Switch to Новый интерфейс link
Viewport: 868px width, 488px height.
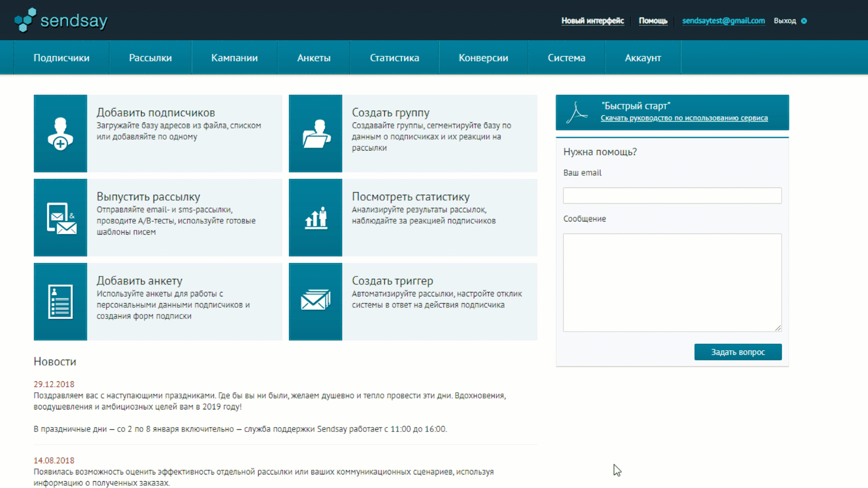tap(592, 21)
